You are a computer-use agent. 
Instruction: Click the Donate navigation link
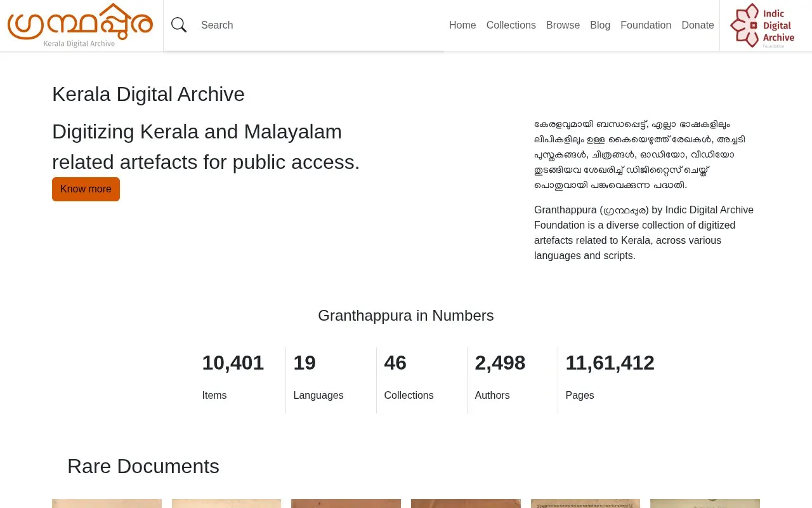point(698,25)
